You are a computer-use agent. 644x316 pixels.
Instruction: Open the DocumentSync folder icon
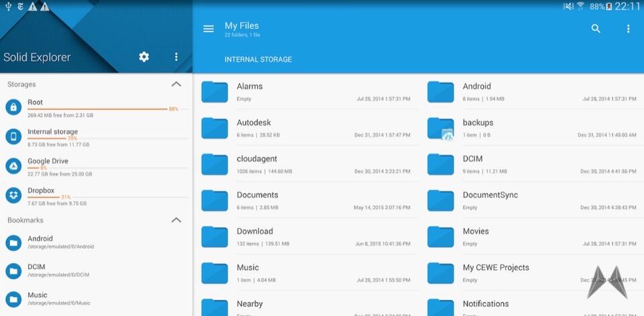(x=440, y=201)
